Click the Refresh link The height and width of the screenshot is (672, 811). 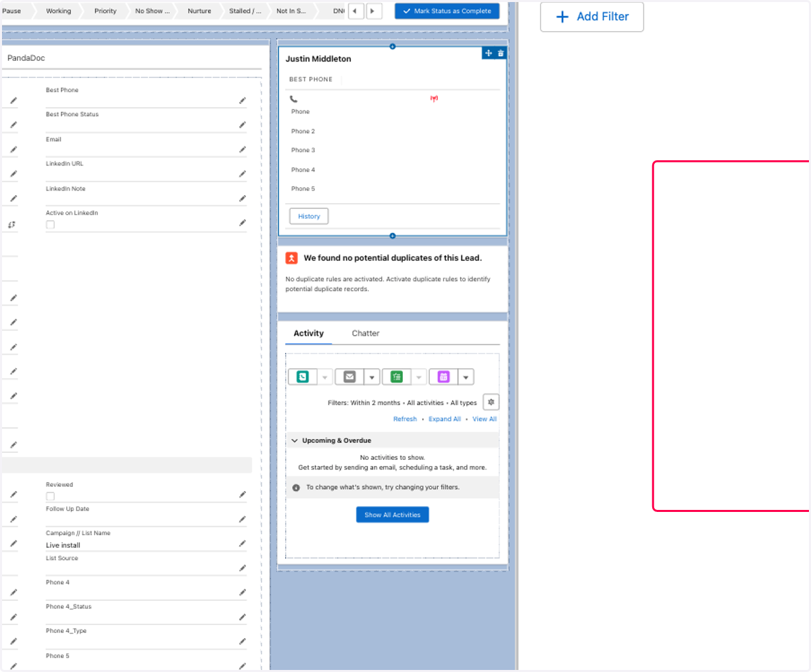[x=405, y=419]
